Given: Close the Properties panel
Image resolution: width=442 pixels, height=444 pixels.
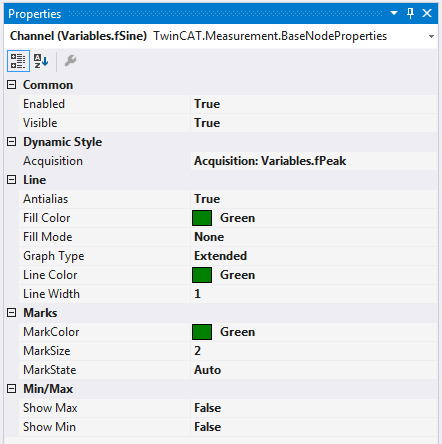Looking at the screenshot, I should tap(427, 13).
